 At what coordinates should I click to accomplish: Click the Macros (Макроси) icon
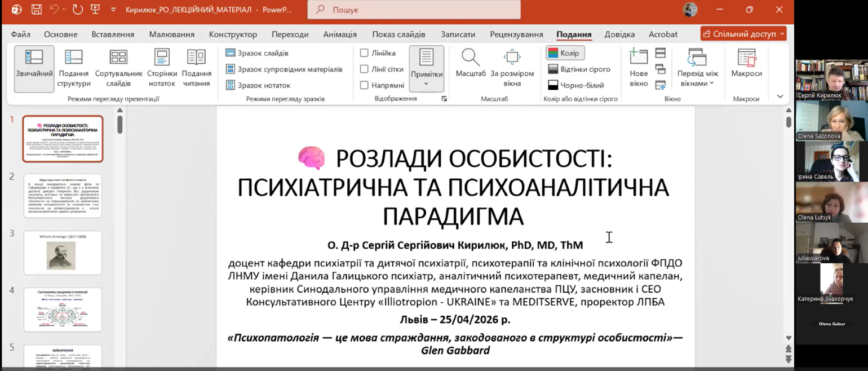tap(746, 63)
